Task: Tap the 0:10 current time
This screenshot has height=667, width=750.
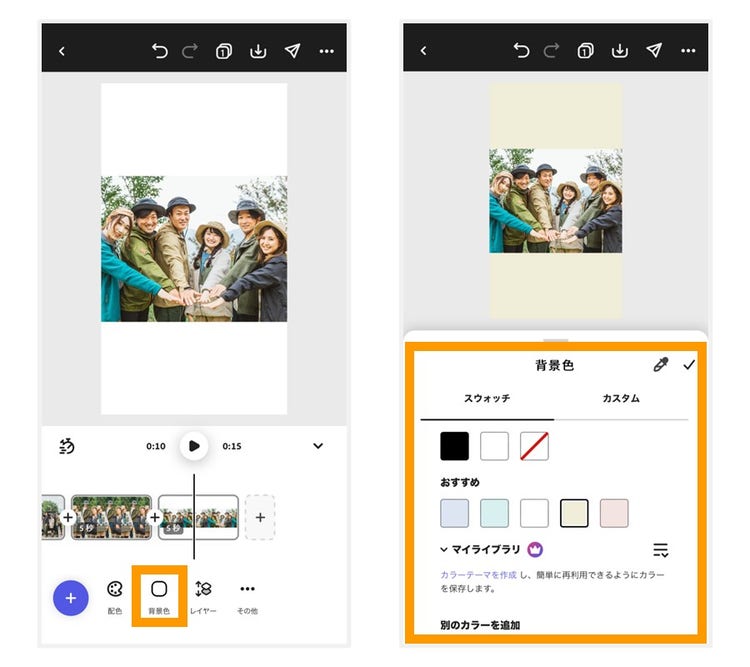Action: coord(156,446)
